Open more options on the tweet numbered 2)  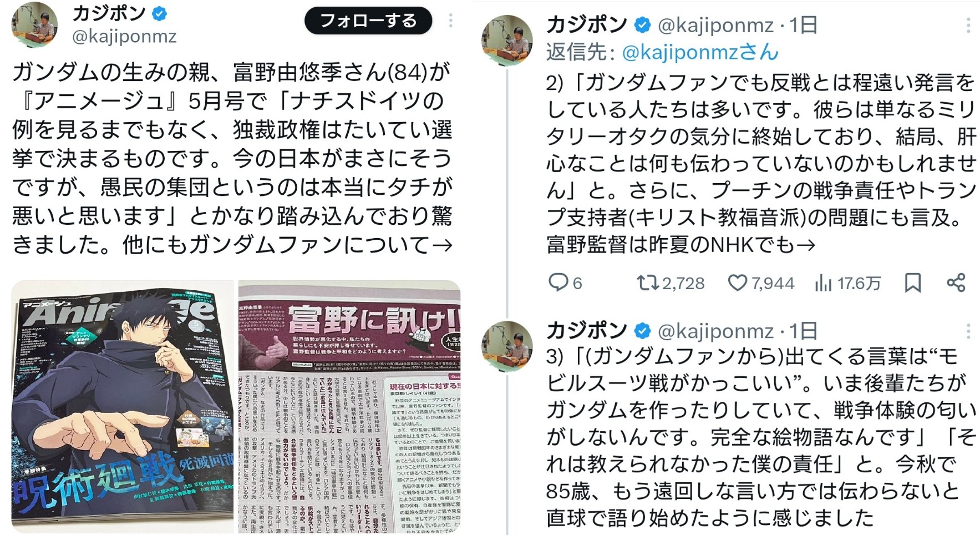968,25
